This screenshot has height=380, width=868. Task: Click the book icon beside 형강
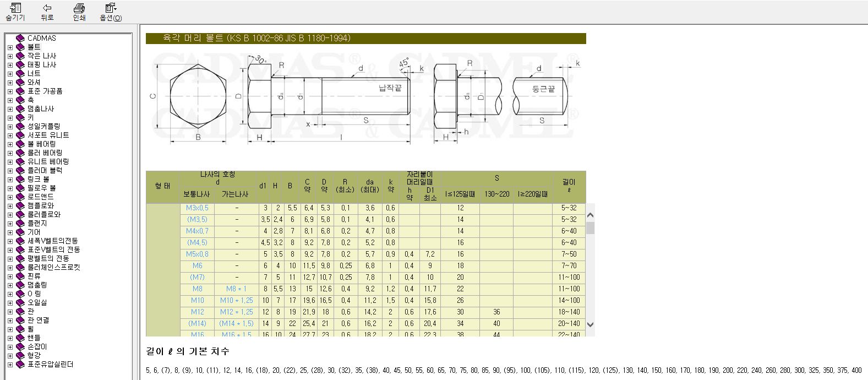(20, 355)
